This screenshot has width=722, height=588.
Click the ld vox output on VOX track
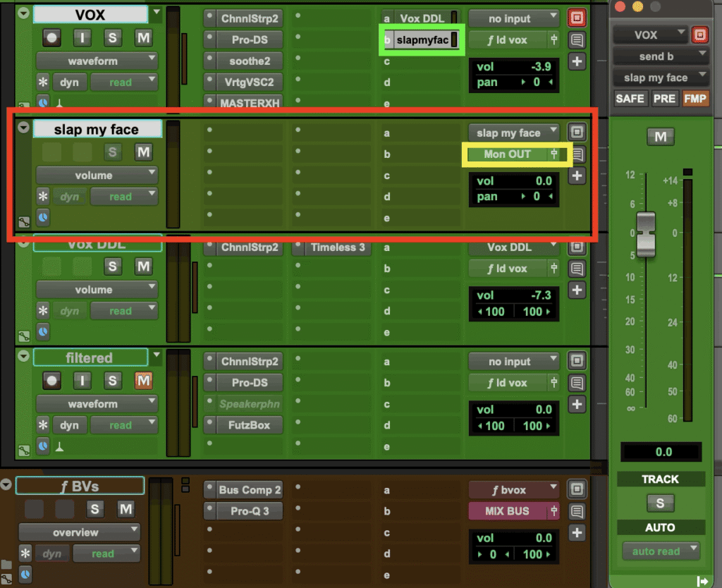pos(508,40)
